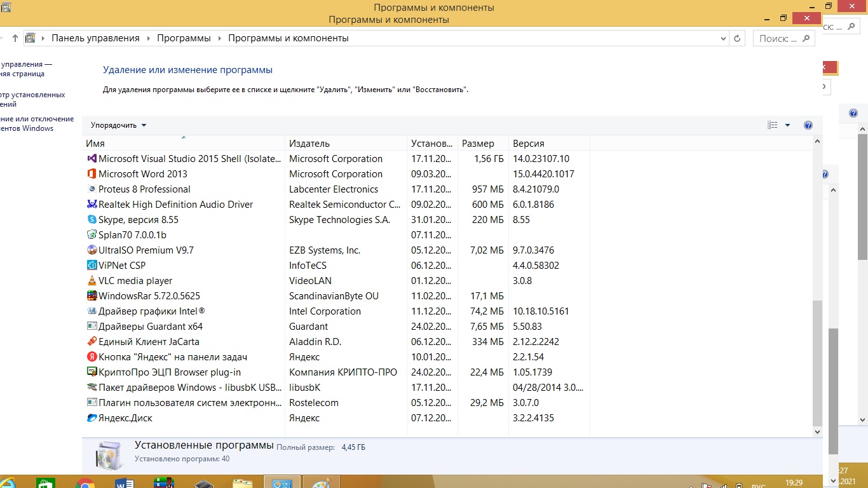Click the Control Panel icon in address bar
Screen dimensions: 868x488
point(30,38)
